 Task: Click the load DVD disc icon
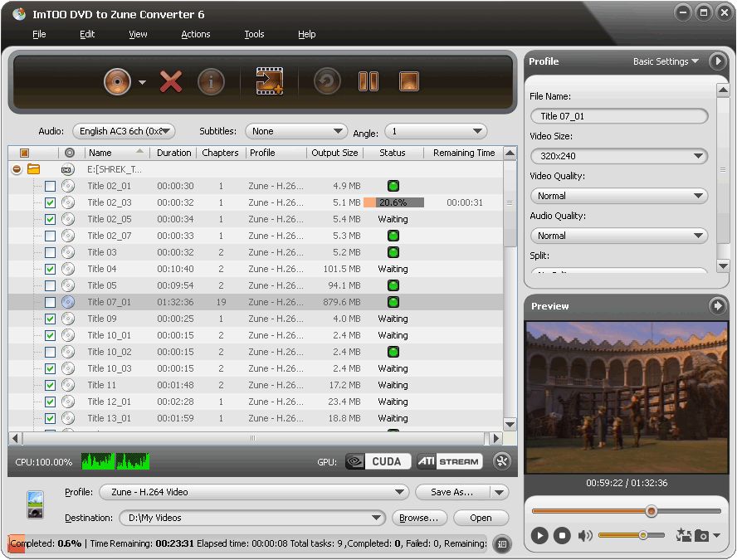pos(118,81)
